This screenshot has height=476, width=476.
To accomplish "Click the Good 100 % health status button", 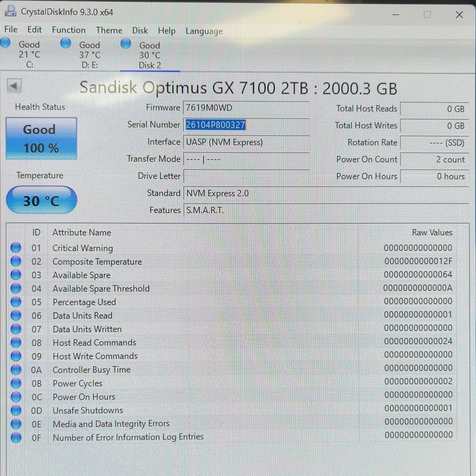I will click(x=41, y=139).
